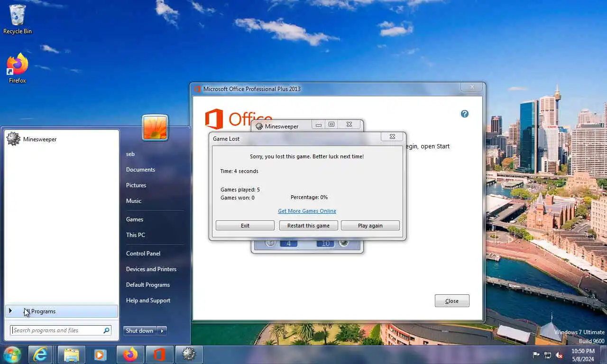Click the Office title bar icon
This screenshot has width=607, height=364.
[x=198, y=89]
